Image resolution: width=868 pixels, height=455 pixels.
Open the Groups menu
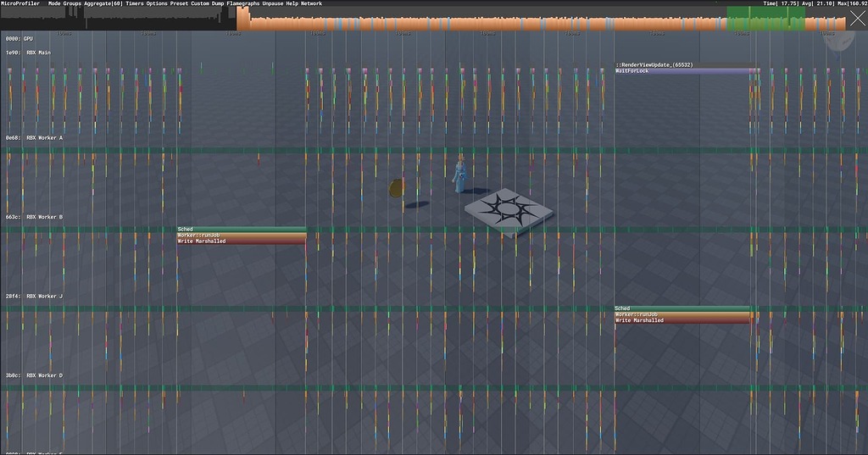(72, 3)
